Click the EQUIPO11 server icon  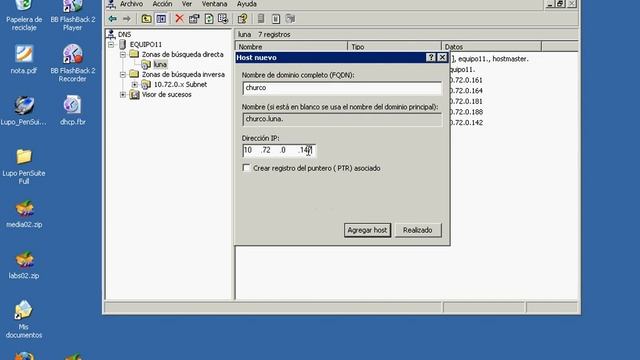tap(122, 44)
